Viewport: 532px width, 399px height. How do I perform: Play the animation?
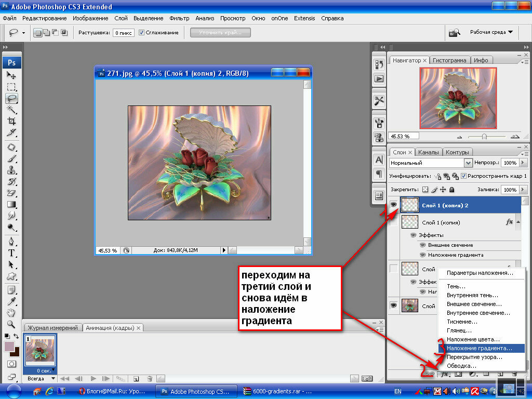coord(94,378)
